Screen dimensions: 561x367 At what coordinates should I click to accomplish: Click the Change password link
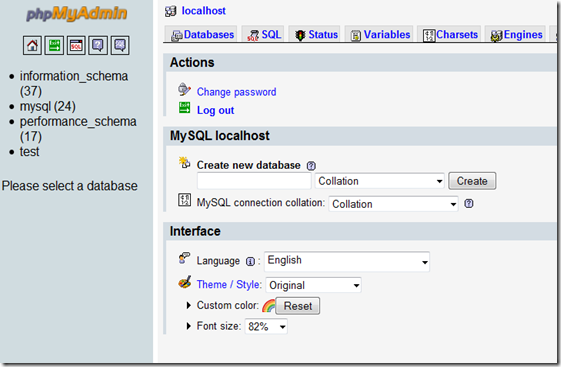[236, 92]
